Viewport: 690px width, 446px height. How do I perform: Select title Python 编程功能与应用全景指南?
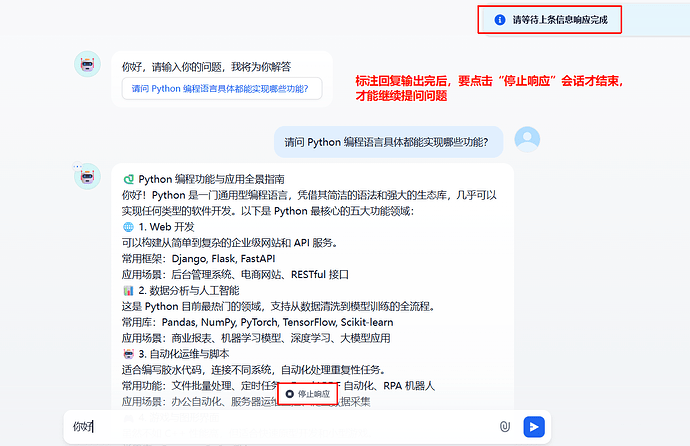[211, 179]
